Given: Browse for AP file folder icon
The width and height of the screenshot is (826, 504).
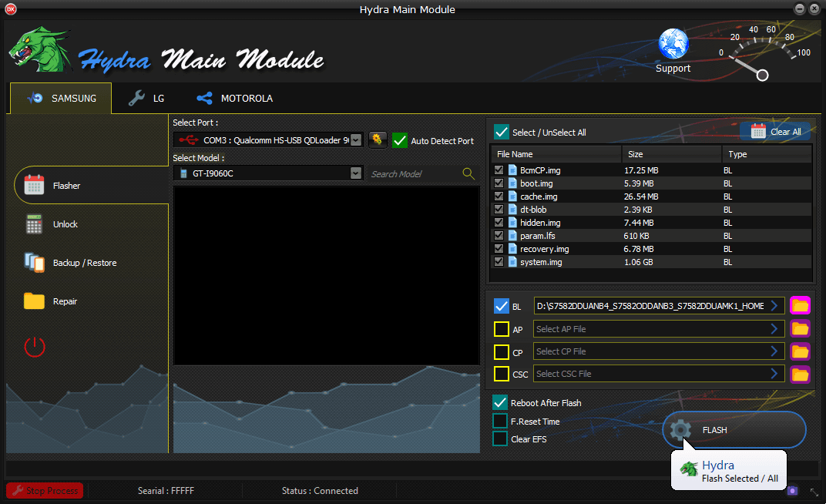Looking at the screenshot, I should coord(800,328).
